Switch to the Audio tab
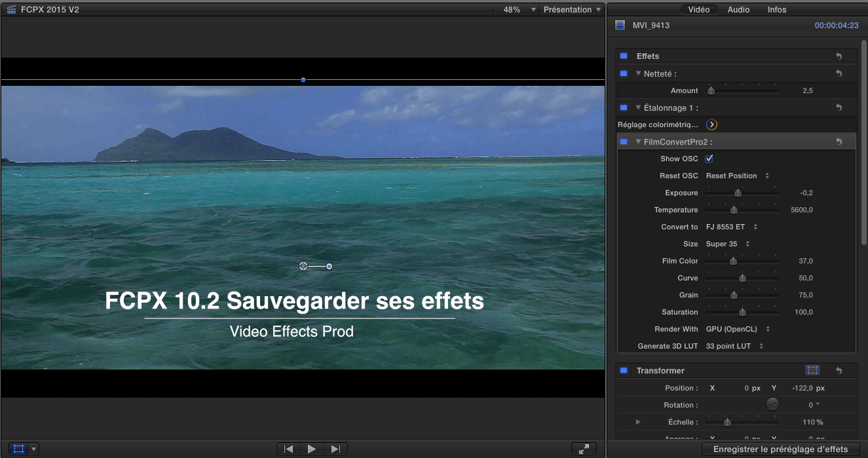Viewport: 868px width, 458px height. pos(738,10)
